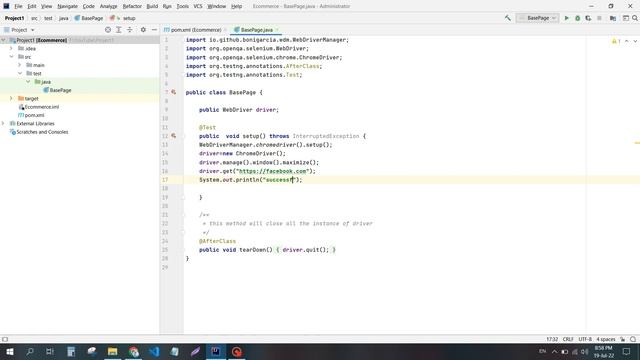This screenshot has width=640, height=360.
Task: Click the https://facebook.com link in code
Action: pyautogui.click(x=272, y=171)
